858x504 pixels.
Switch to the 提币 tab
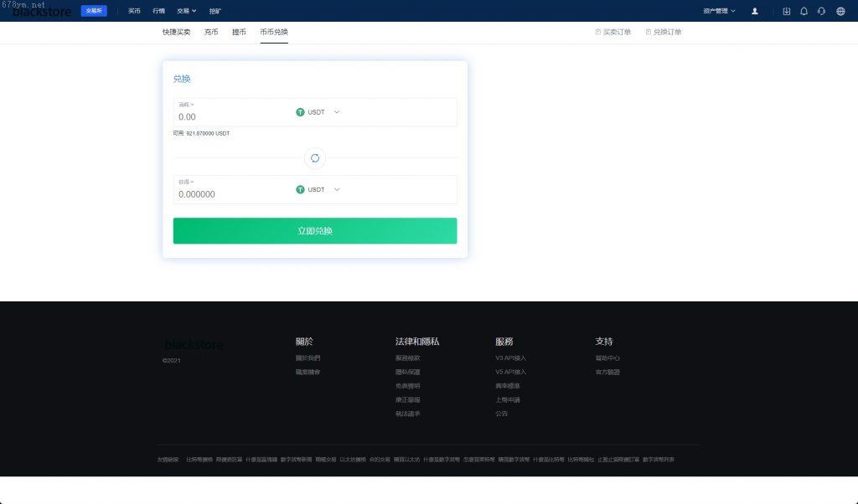[239, 32]
